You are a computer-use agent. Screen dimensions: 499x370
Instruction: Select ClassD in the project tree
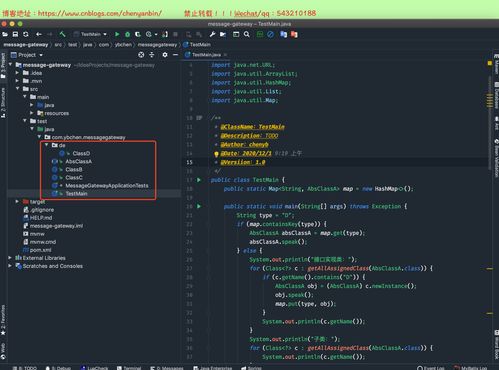[81, 153]
